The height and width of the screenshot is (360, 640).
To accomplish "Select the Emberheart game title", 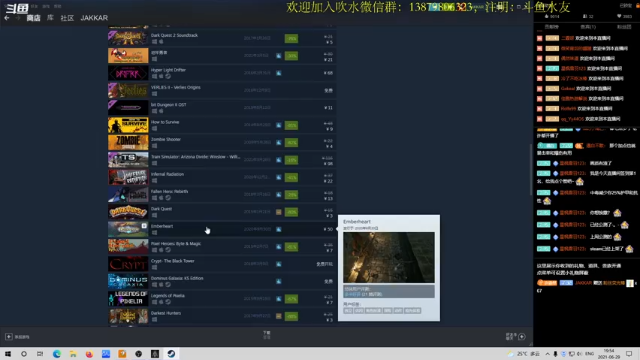I will pyautogui.click(x=162, y=226).
